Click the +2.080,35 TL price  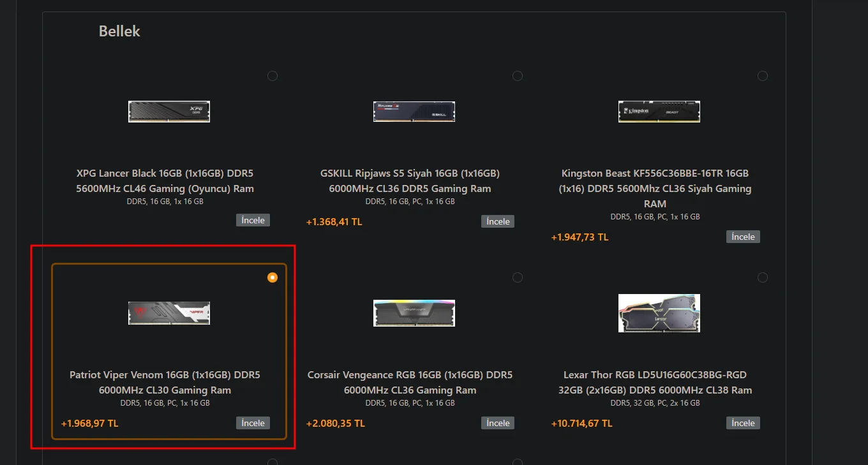pyautogui.click(x=336, y=424)
